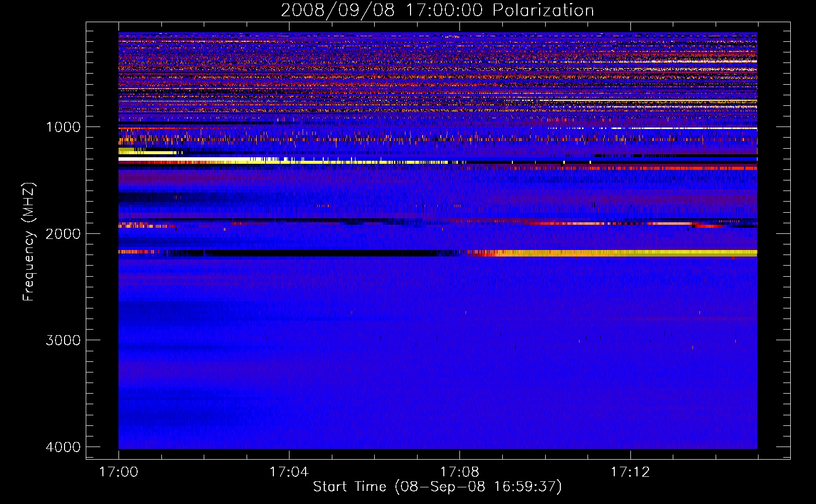
Task: Click the 17:04 time tick label
Action: [x=289, y=472]
